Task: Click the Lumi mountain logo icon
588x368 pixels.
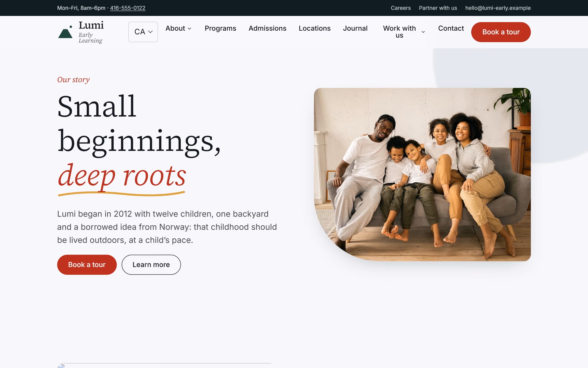Action: (65, 32)
